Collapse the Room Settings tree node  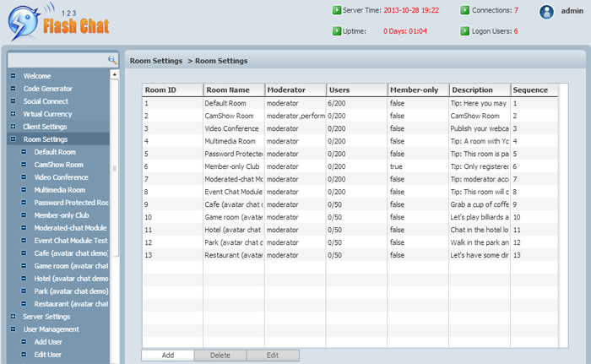pyautogui.click(x=13, y=139)
